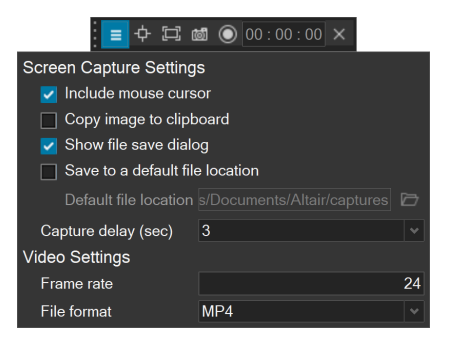
Task: Click the 00:00:00 recording timer display
Action: click(284, 34)
